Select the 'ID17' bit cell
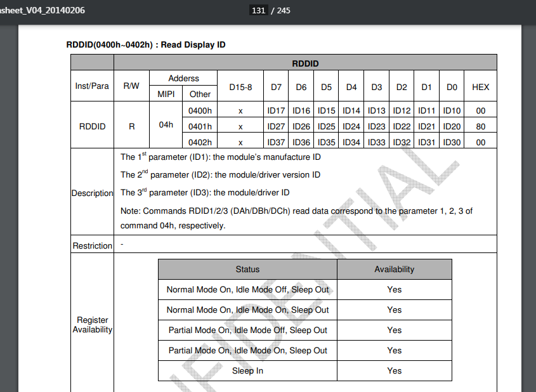Viewport: 536px width, 392px height. pos(276,111)
